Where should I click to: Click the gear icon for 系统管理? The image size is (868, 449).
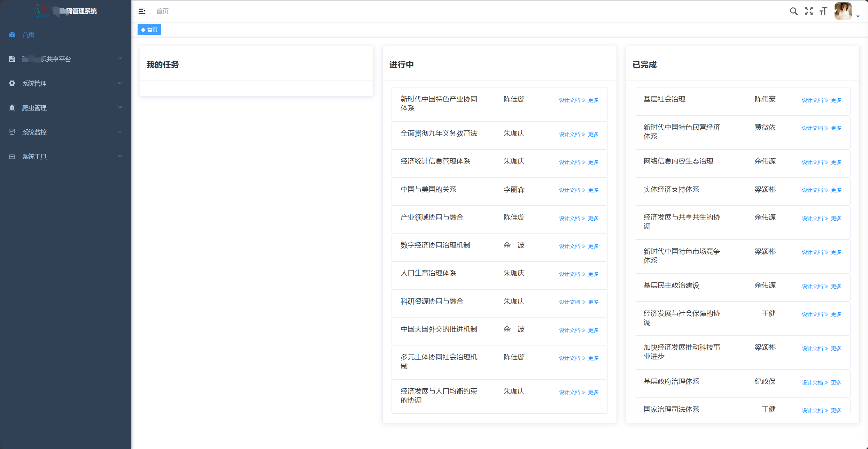coord(12,83)
